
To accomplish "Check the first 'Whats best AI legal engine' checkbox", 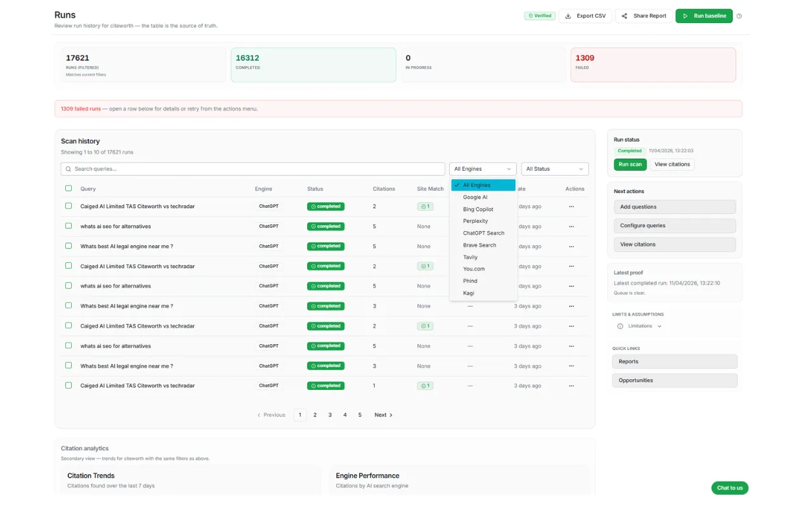I will 69,246.
